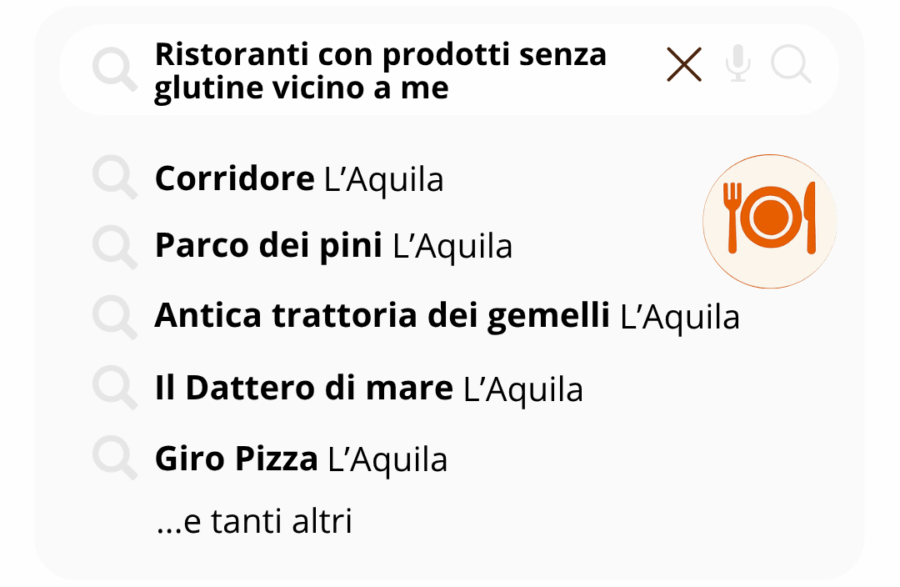The image size is (900, 587).
Task: Open the orange restaurant plate icon
Action: click(x=769, y=221)
